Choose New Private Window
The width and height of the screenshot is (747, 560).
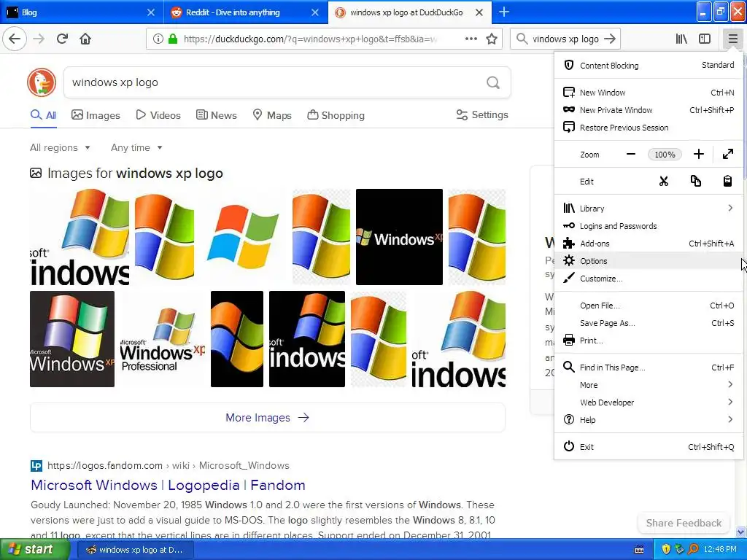click(649, 110)
